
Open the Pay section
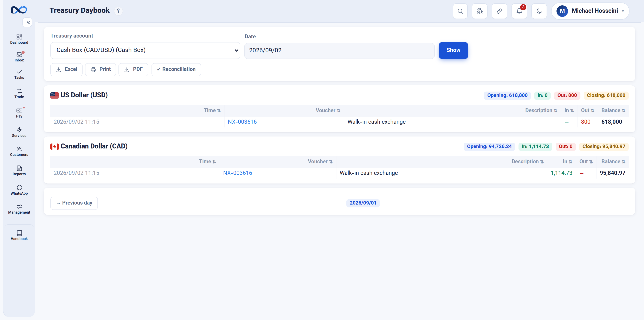tap(19, 113)
